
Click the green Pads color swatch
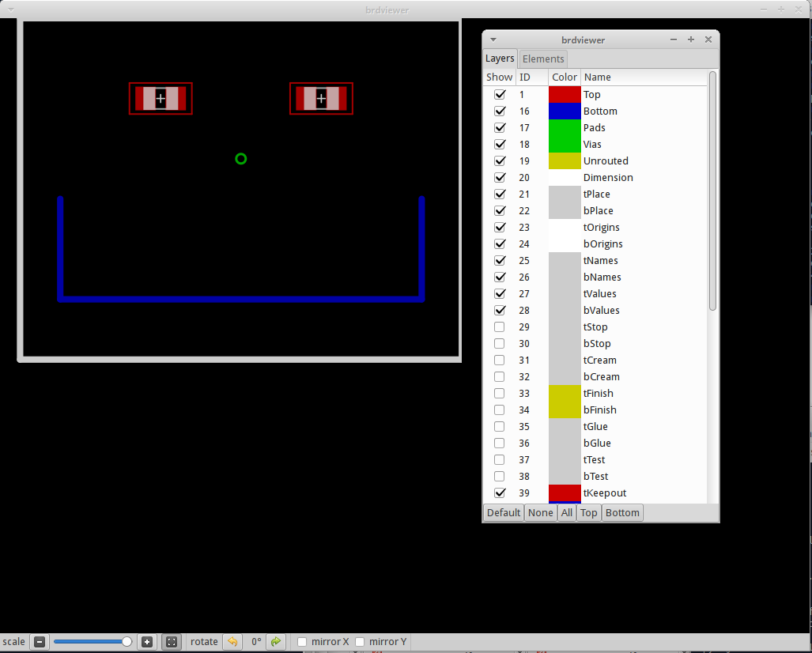[565, 127]
